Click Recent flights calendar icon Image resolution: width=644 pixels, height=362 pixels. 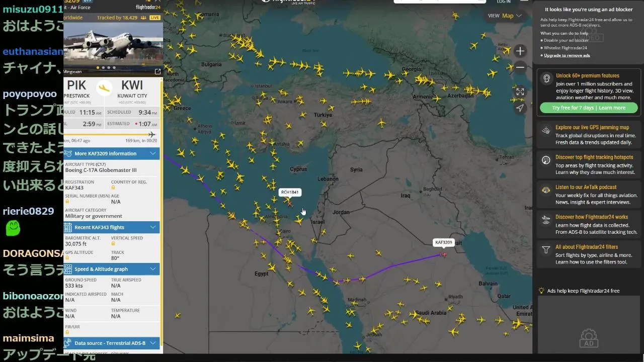[x=68, y=227]
